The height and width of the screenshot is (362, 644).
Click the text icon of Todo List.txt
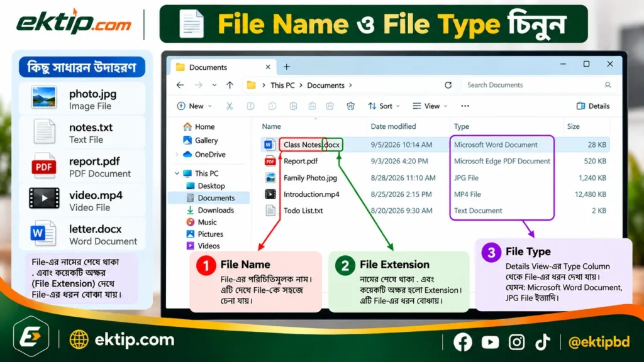(270, 211)
